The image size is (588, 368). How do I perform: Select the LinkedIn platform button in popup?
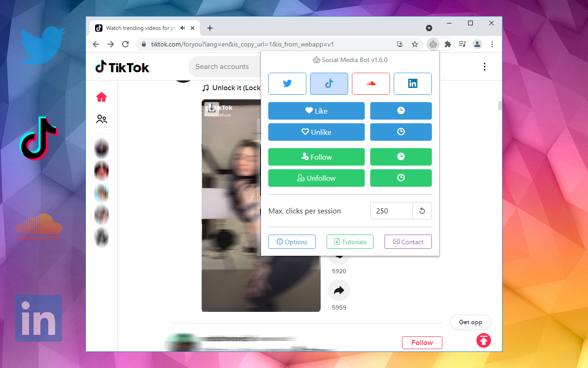pyautogui.click(x=413, y=84)
